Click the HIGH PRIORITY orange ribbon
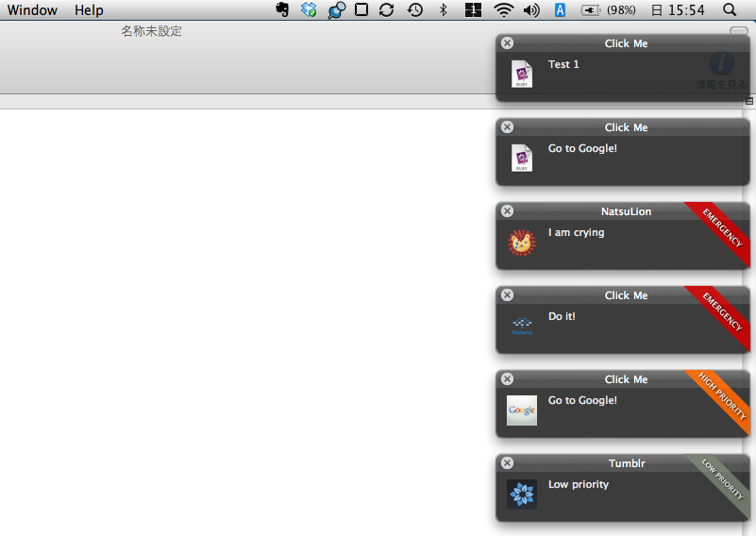The width and height of the screenshot is (756, 536). pyautogui.click(x=722, y=396)
